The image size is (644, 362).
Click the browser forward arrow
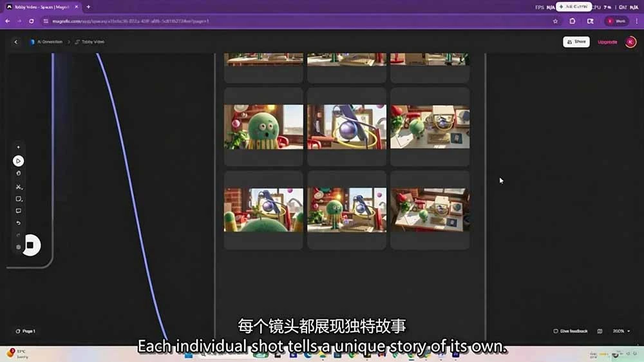pyautogui.click(x=19, y=21)
